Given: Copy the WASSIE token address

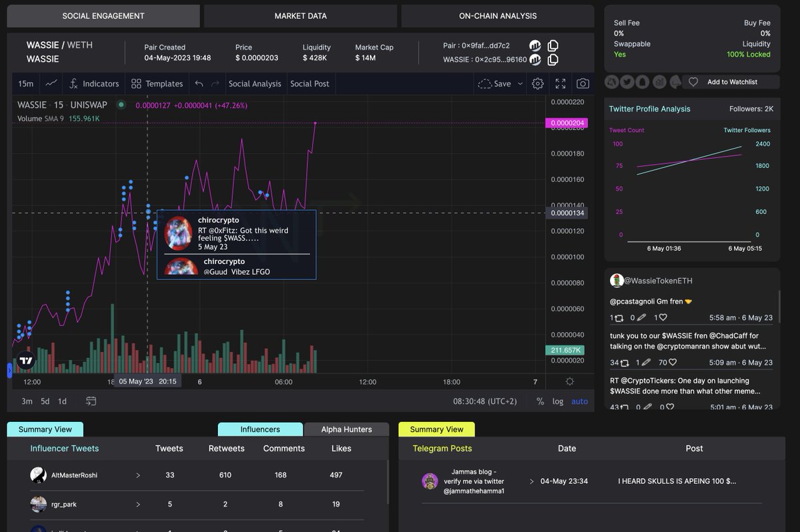Looking at the screenshot, I should coord(553,60).
